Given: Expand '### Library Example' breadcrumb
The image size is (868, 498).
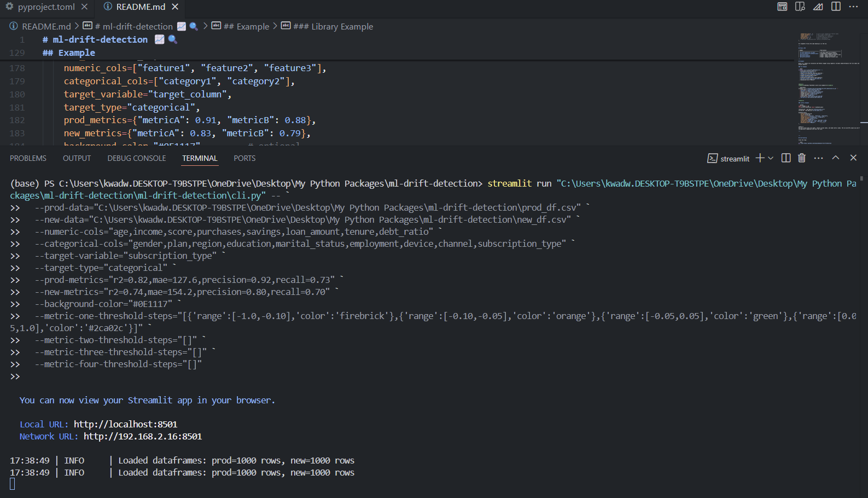Looking at the screenshot, I should point(333,26).
